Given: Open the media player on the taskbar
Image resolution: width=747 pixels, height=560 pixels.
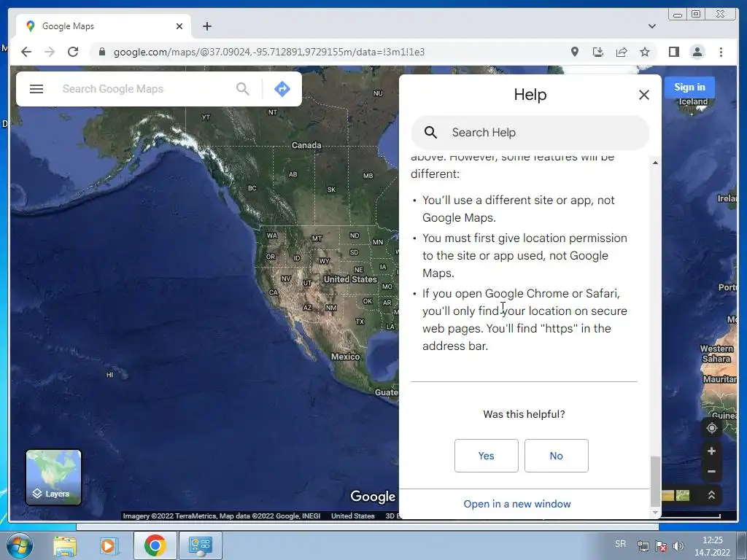Looking at the screenshot, I should point(109,545).
